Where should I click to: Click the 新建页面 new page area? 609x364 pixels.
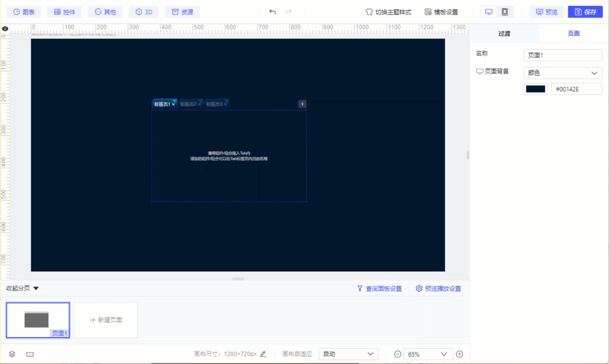[105, 320]
